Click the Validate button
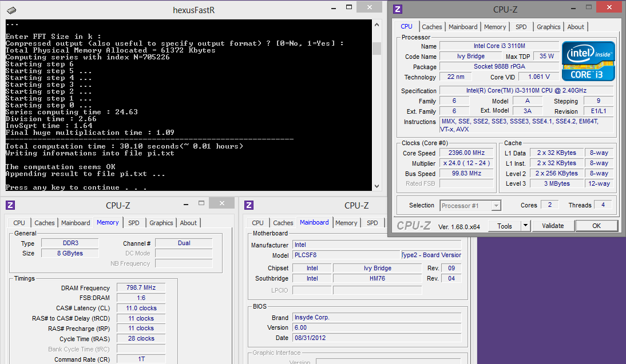 (x=553, y=226)
